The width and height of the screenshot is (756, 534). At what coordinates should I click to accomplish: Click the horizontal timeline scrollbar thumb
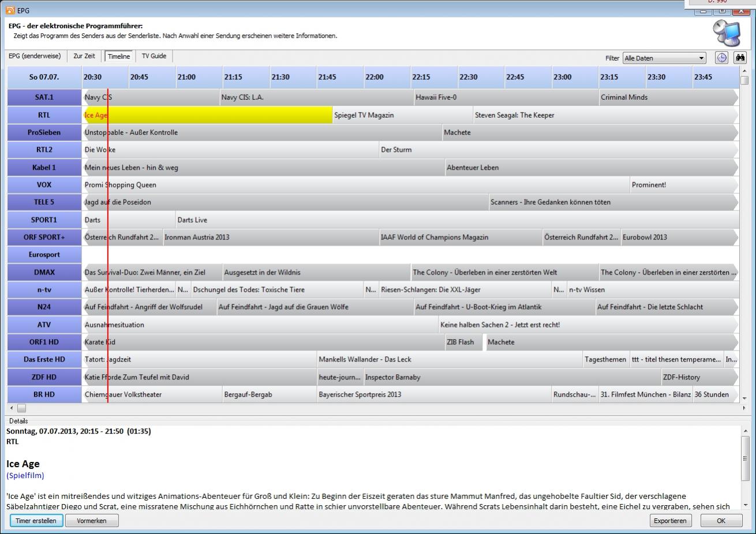point(21,408)
